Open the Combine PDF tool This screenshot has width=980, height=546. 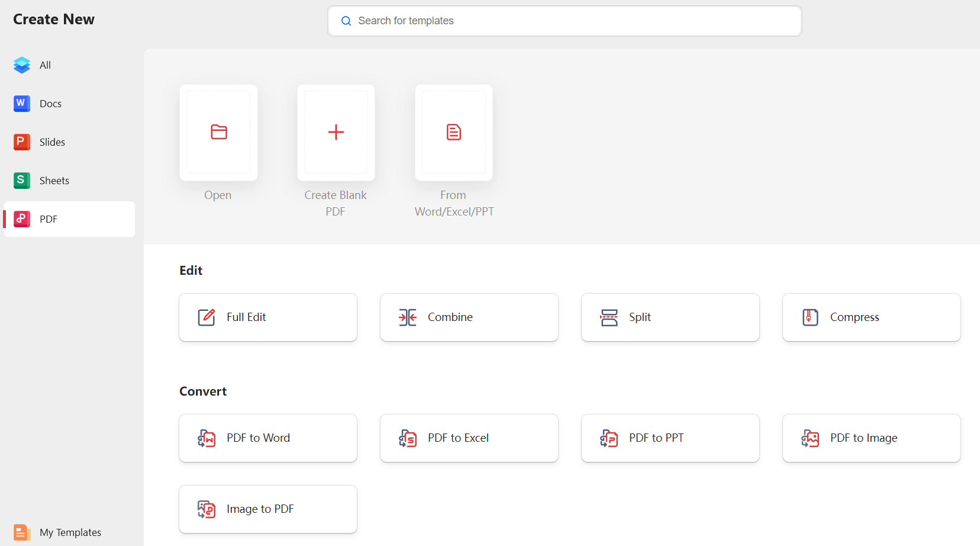468,317
